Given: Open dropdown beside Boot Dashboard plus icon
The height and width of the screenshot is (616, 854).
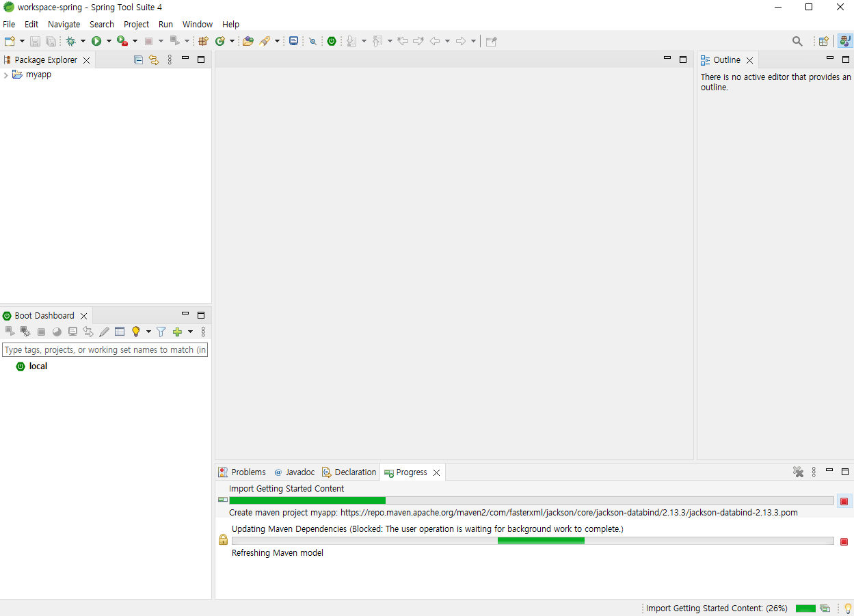Looking at the screenshot, I should point(190,332).
